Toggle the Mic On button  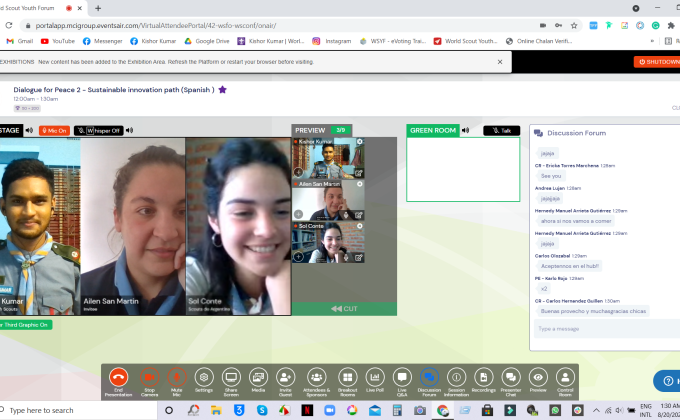tap(55, 130)
